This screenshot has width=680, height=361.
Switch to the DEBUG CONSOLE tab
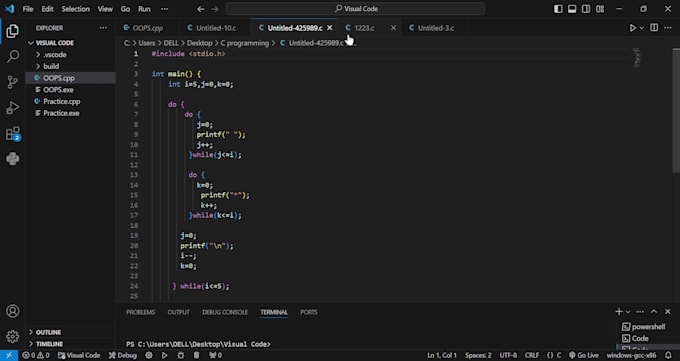225,312
